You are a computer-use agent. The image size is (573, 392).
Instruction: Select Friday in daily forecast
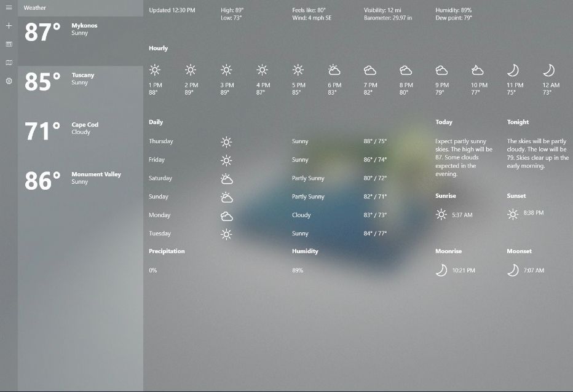[157, 160]
